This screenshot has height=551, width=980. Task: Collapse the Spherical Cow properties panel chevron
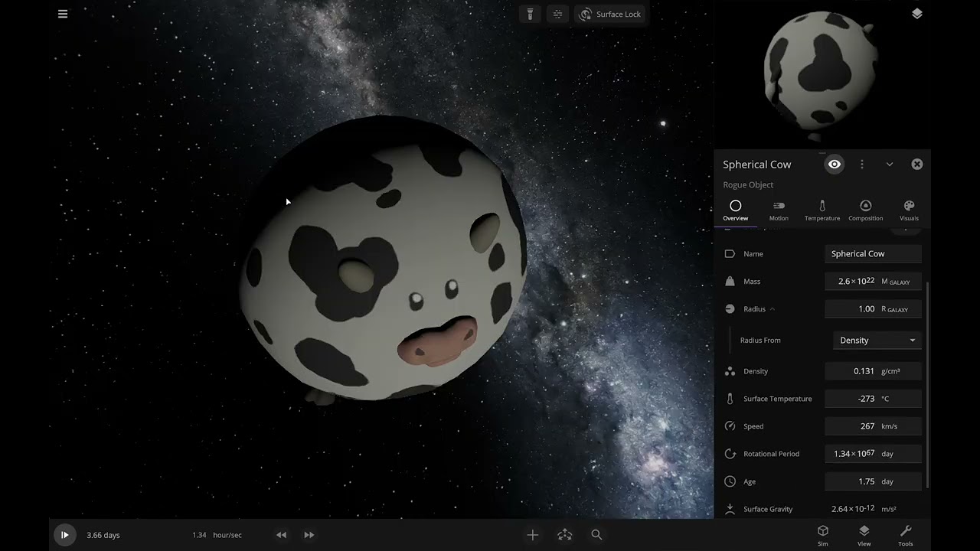[x=890, y=165]
